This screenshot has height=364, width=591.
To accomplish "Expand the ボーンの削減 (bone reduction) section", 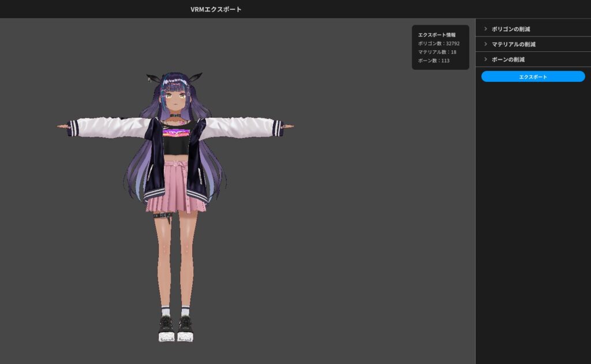I will pyautogui.click(x=511, y=59).
